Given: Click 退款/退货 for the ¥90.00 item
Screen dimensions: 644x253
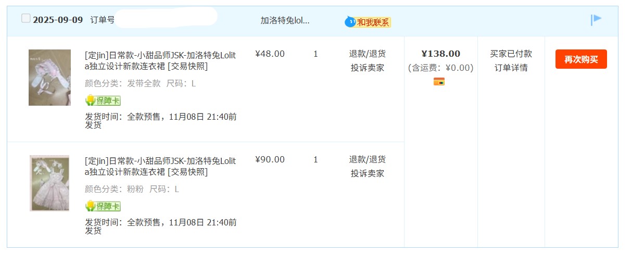Looking at the screenshot, I should (368, 159).
